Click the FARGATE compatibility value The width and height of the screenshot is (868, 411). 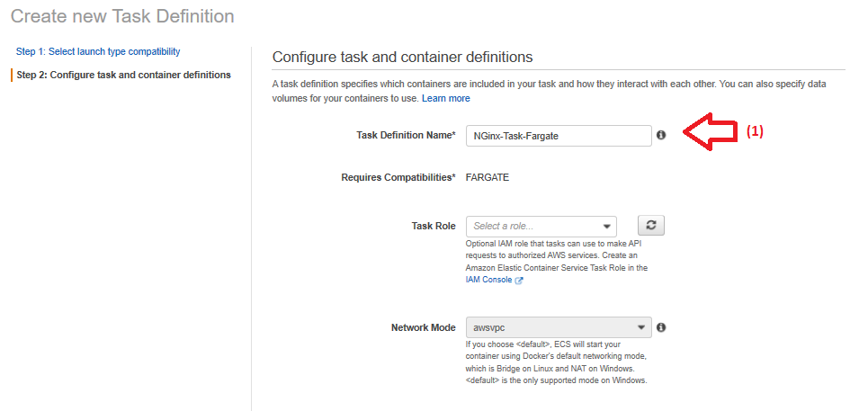click(x=488, y=177)
